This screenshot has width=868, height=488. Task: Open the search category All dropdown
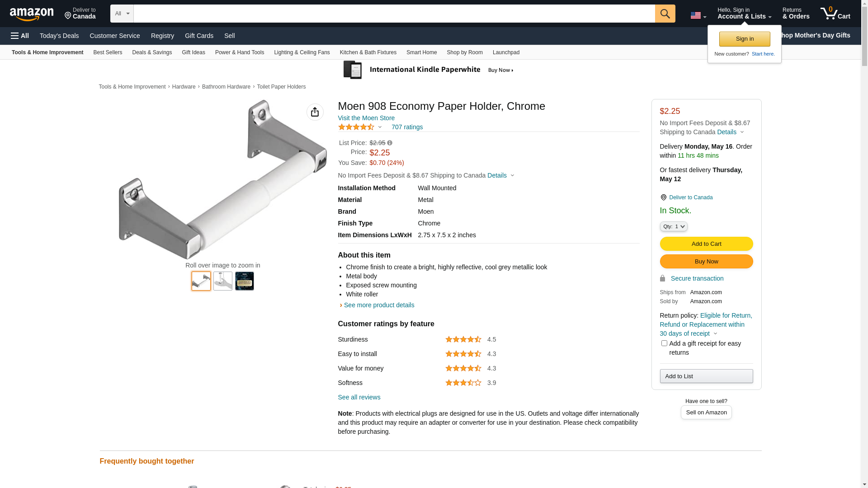[122, 14]
